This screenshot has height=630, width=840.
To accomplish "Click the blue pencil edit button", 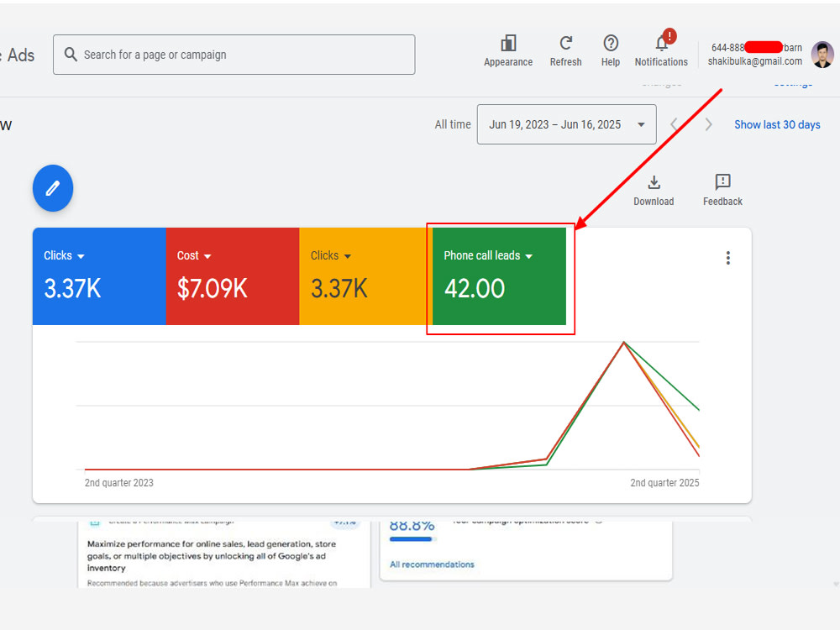I will [52, 188].
